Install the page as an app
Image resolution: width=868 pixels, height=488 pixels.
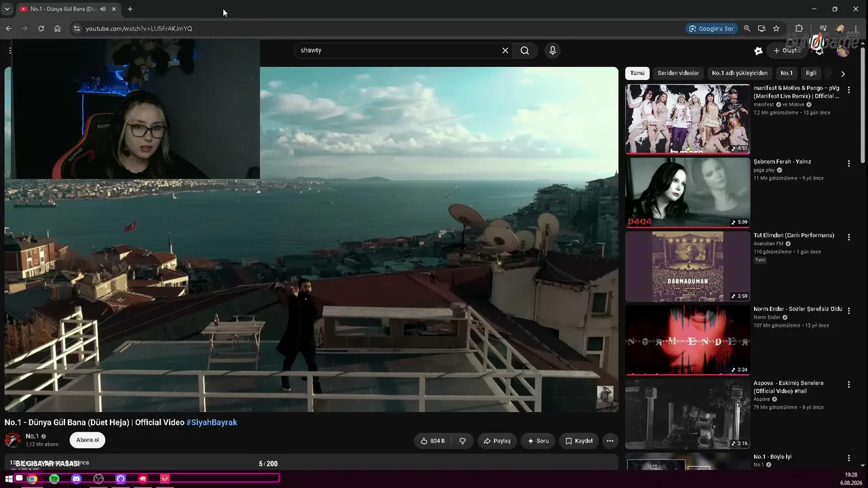(x=762, y=28)
